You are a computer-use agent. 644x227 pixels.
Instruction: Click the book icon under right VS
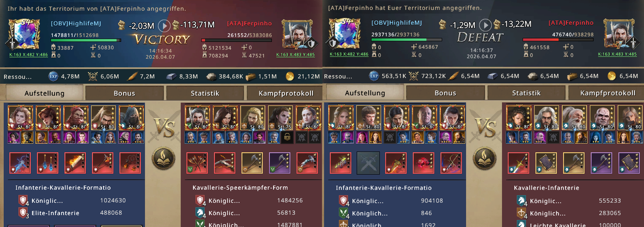pos(484,159)
